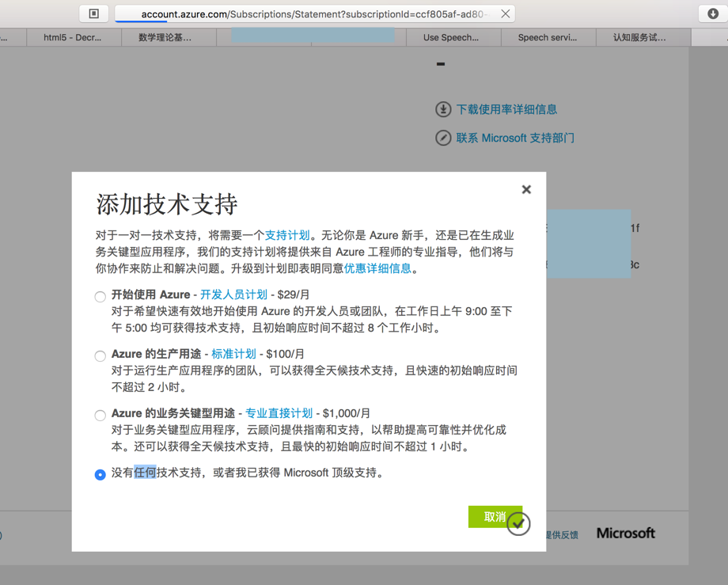
Task: Open the 开发人员计划 link
Action: tap(234, 294)
